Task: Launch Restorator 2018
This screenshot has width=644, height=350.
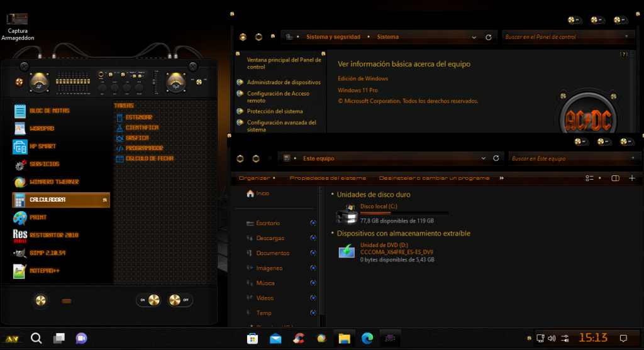Action: tap(61, 235)
